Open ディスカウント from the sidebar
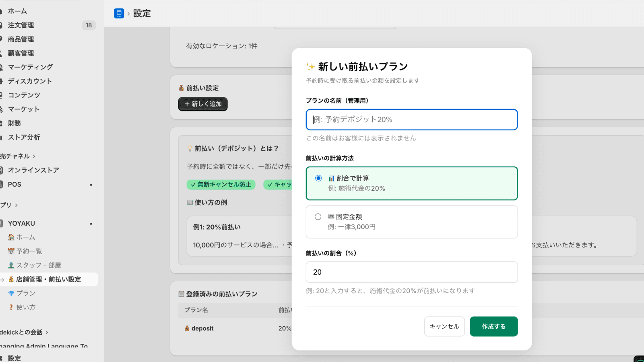The height and width of the screenshot is (362, 644). pyautogui.click(x=29, y=81)
